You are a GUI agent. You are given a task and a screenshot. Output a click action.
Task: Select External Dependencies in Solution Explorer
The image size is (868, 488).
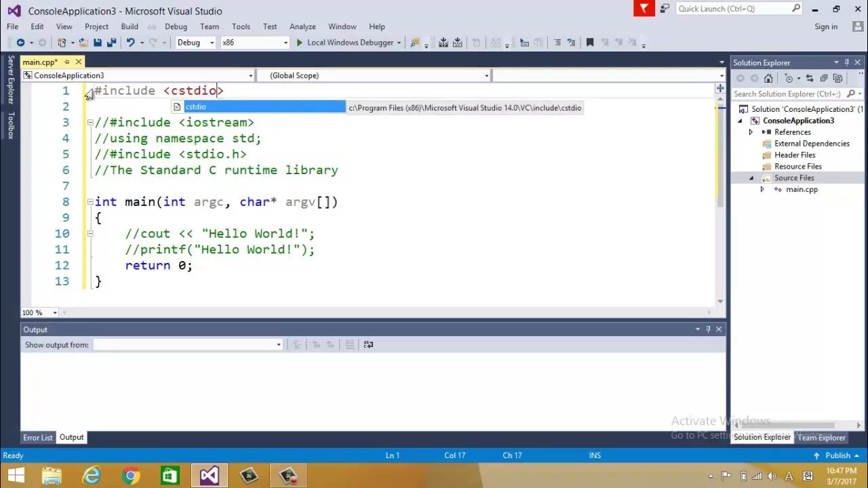click(x=812, y=144)
